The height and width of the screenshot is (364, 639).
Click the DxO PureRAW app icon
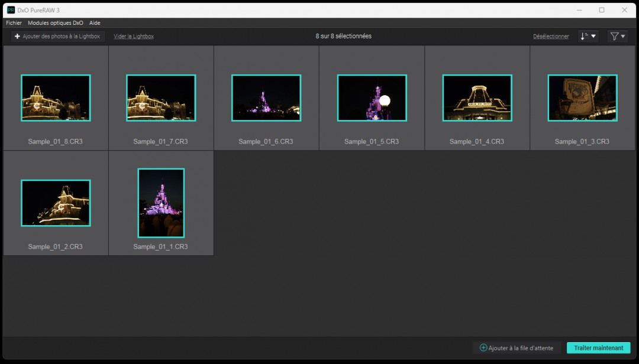click(11, 10)
